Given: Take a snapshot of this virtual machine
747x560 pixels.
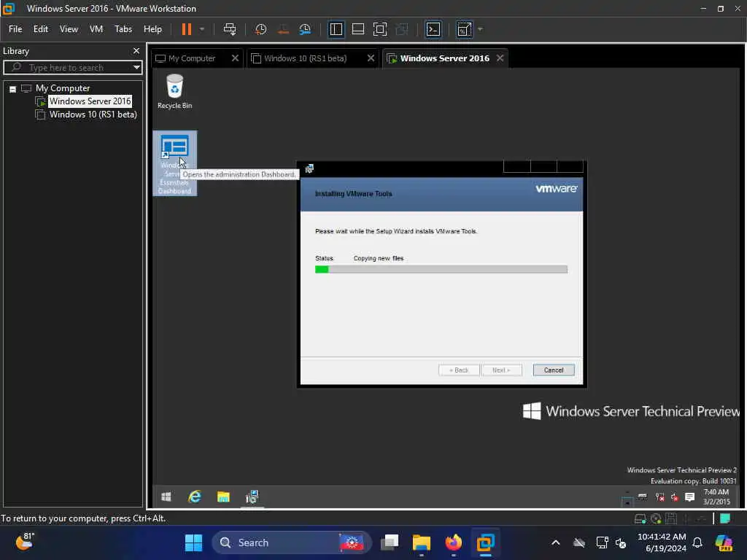Looking at the screenshot, I should pos(260,29).
